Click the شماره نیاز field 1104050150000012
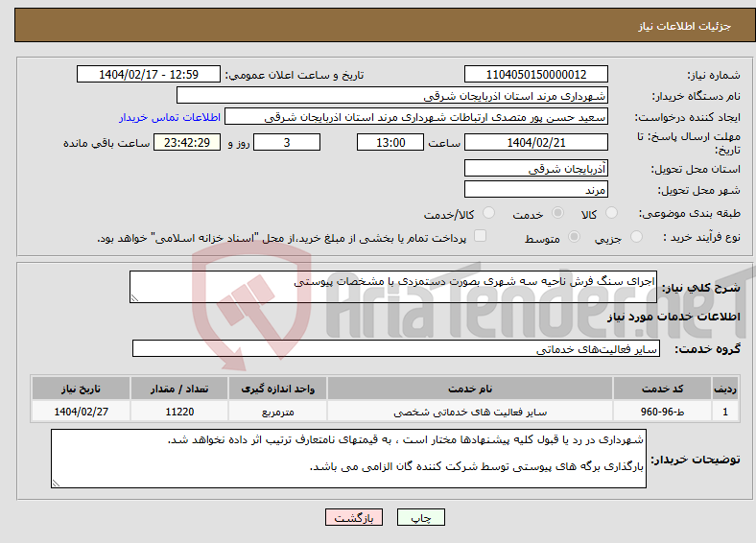This screenshot has height=543, width=756. click(535, 74)
